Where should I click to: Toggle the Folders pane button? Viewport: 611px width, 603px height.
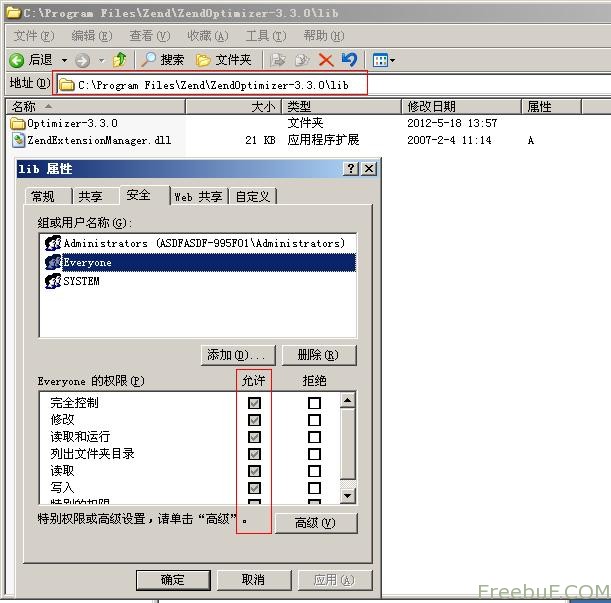tap(223, 60)
